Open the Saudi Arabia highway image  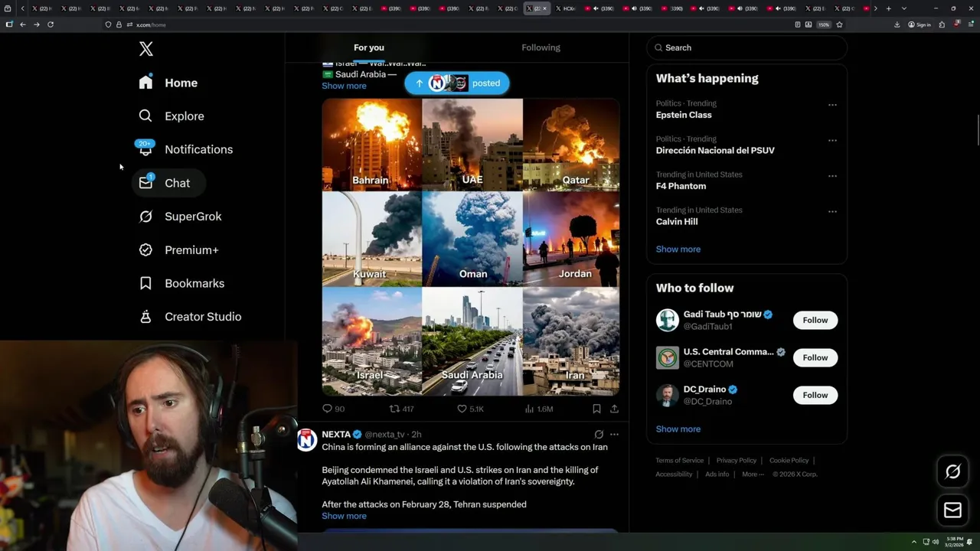472,341
